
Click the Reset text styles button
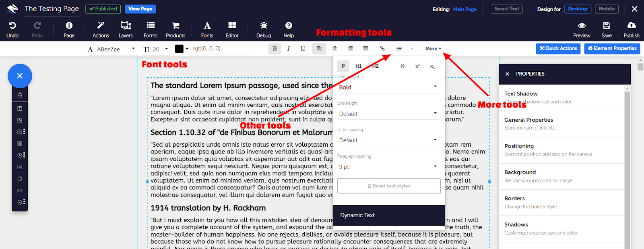pyautogui.click(x=389, y=186)
